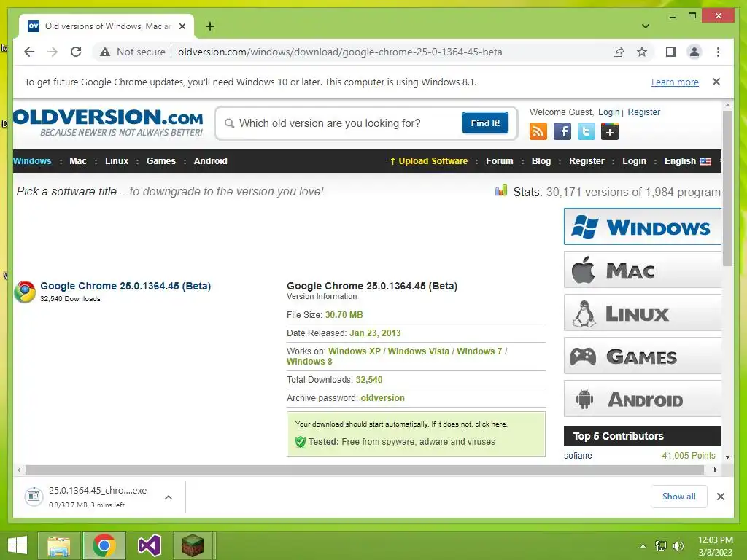747x560 pixels.
Task: Bookmark this page with the star
Action: (x=642, y=52)
